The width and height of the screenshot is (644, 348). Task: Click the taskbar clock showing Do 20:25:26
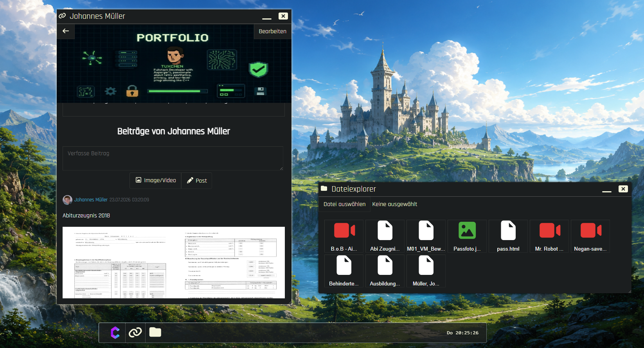(462, 333)
